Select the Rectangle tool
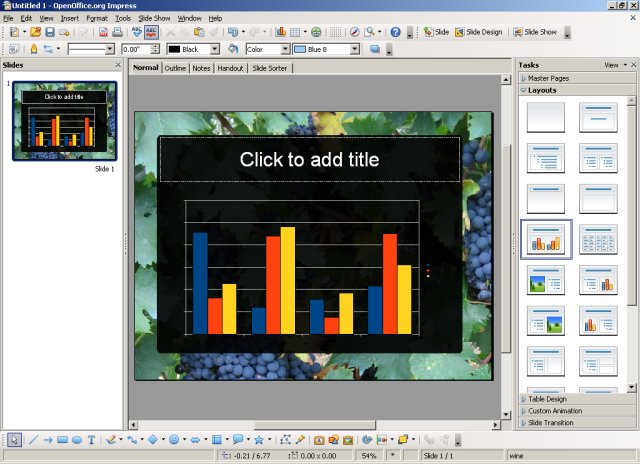This screenshot has height=464, width=640. pos(62,440)
